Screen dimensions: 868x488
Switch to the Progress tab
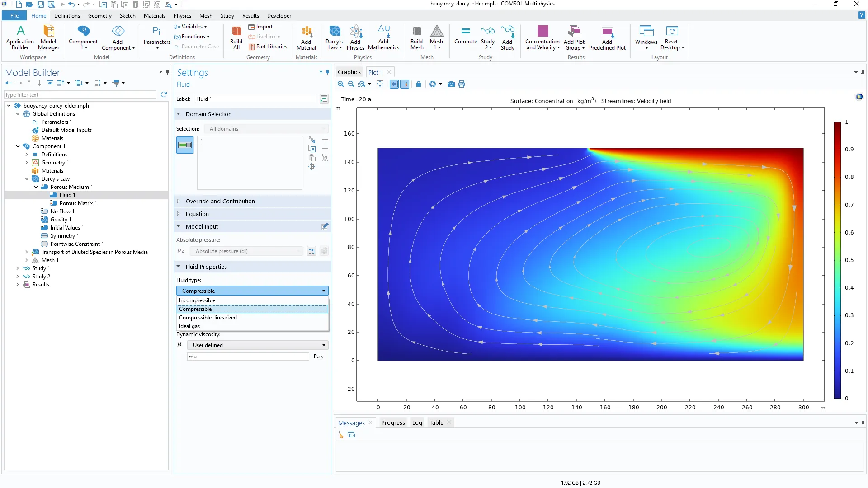(x=393, y=423)
